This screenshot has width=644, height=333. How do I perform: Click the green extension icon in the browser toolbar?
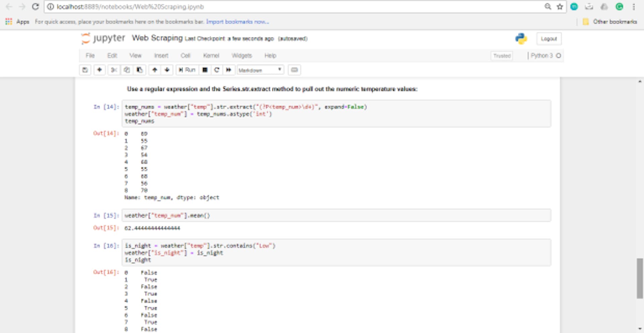coord(619,7)
